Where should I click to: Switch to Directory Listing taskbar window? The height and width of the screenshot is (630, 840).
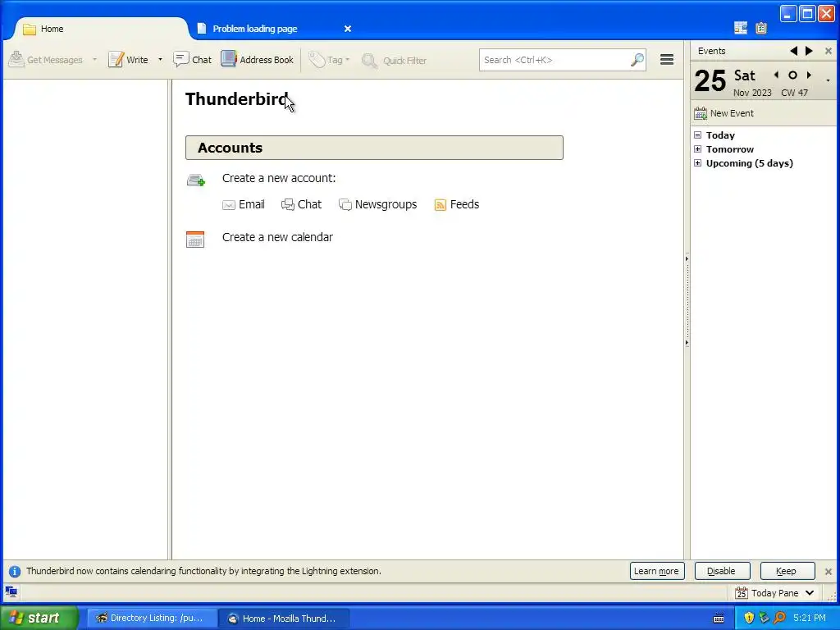[x=152, y=619]
